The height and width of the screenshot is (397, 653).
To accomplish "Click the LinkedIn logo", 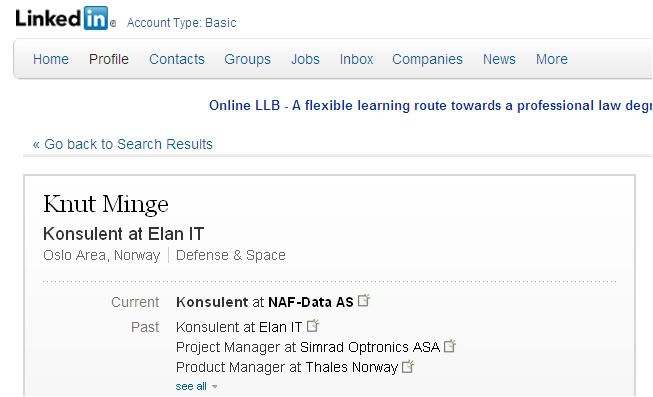I will click(65, 18).
